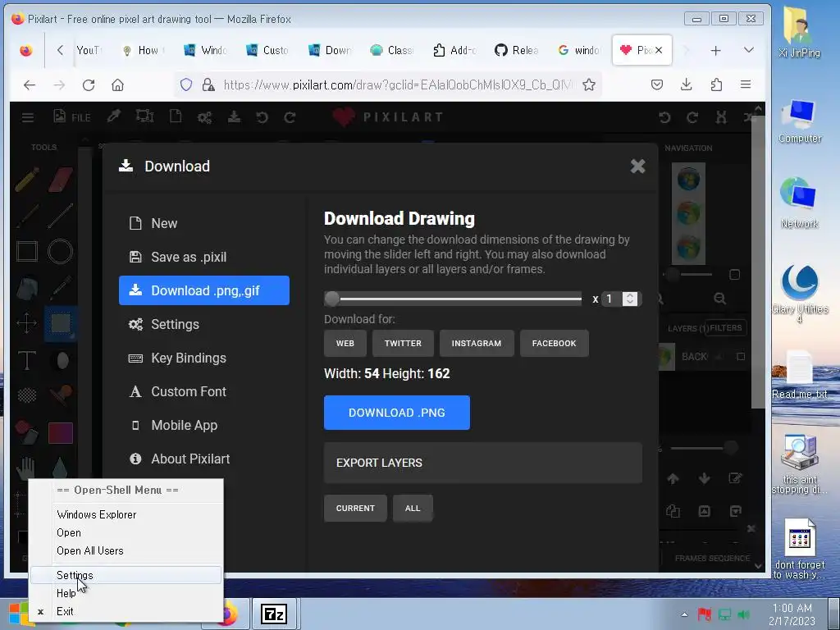Select the Move tool with cross arrows

click(27, 323)
